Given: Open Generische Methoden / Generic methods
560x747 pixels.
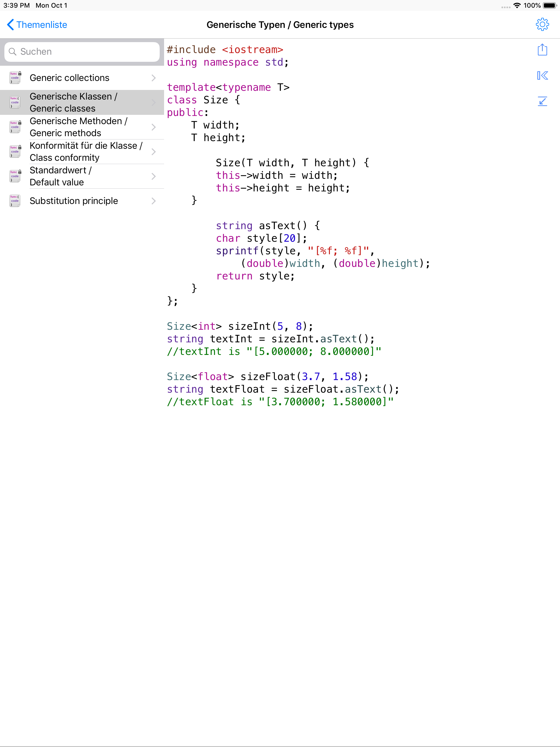Looking at the screenshot, I should 82,127.
